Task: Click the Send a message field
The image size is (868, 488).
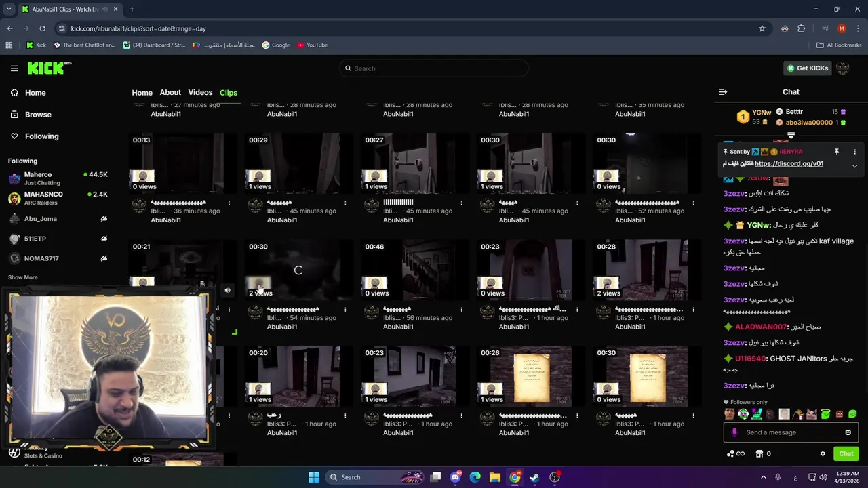Action: point(791,432)
